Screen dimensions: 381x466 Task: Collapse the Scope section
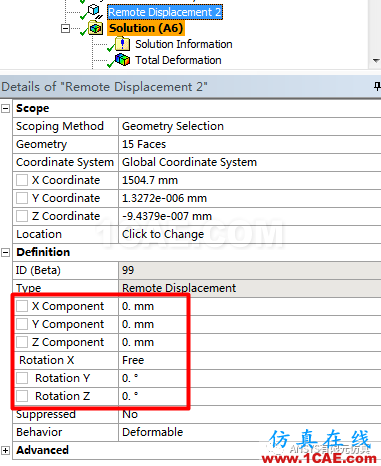[5, 108]
